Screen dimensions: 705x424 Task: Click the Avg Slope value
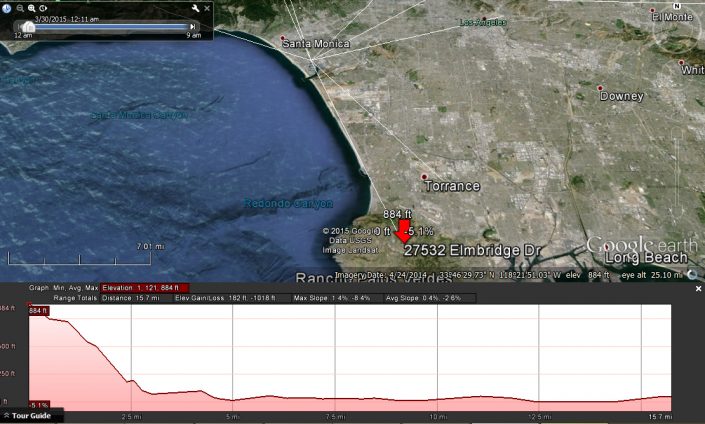[423, 298]
